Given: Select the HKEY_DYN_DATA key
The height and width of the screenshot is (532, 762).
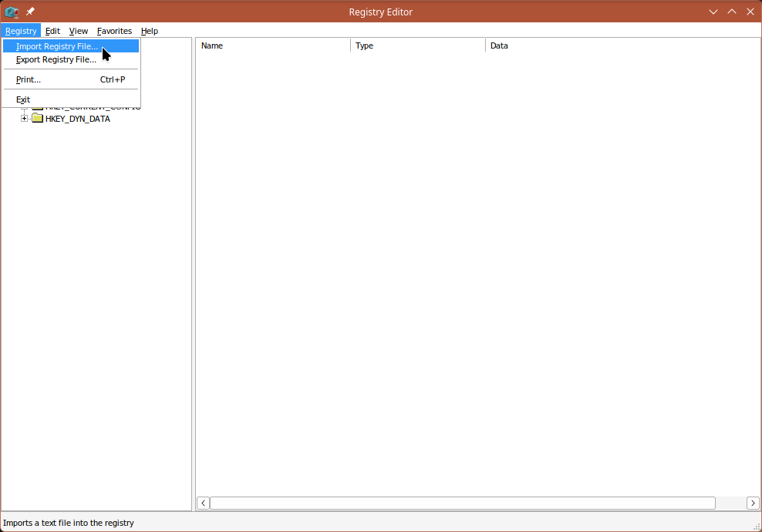Looking at the screenshot, I should (x=78, y=119).
